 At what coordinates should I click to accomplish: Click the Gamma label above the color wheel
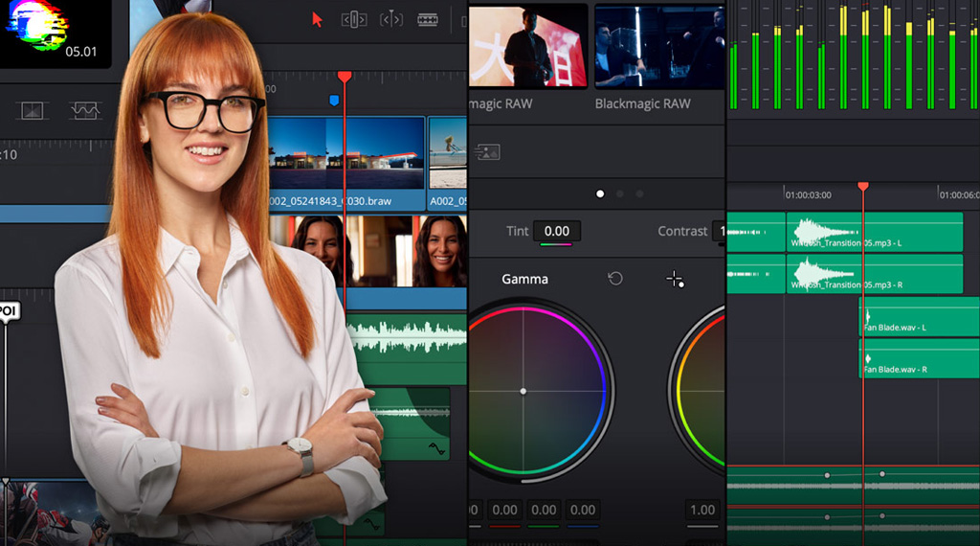pos(525,279)
